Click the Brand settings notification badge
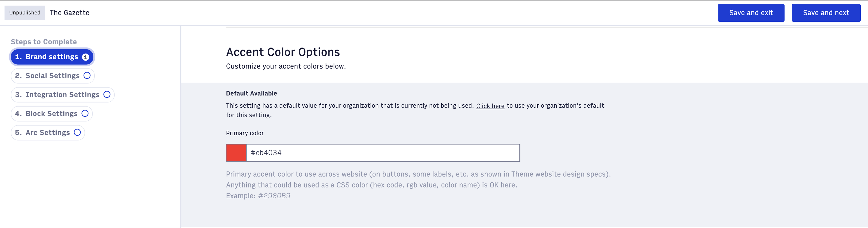This screenshot has width=868, height=228. [x=86, y=57]
